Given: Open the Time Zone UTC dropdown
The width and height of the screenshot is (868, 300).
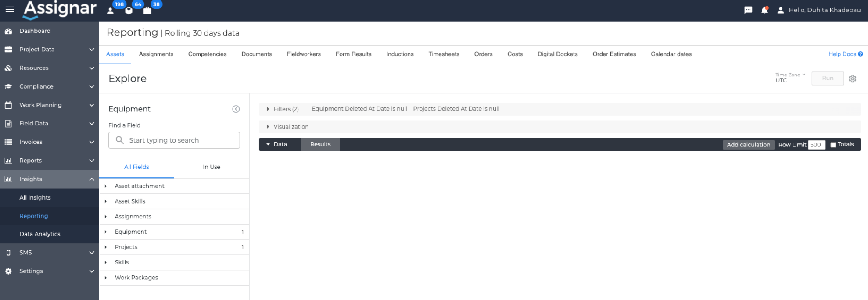Looking at the screenshot, I should (x=790, y=78).
